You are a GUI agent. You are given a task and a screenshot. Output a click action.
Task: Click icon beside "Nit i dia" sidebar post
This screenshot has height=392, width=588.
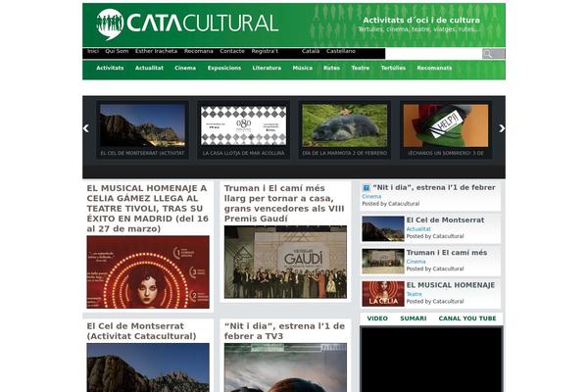pos(366,187)
